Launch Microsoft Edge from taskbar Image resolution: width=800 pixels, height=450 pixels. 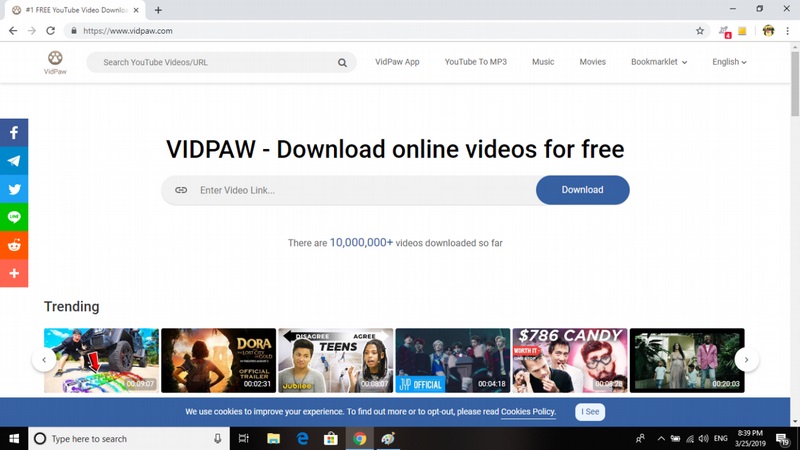302,438
